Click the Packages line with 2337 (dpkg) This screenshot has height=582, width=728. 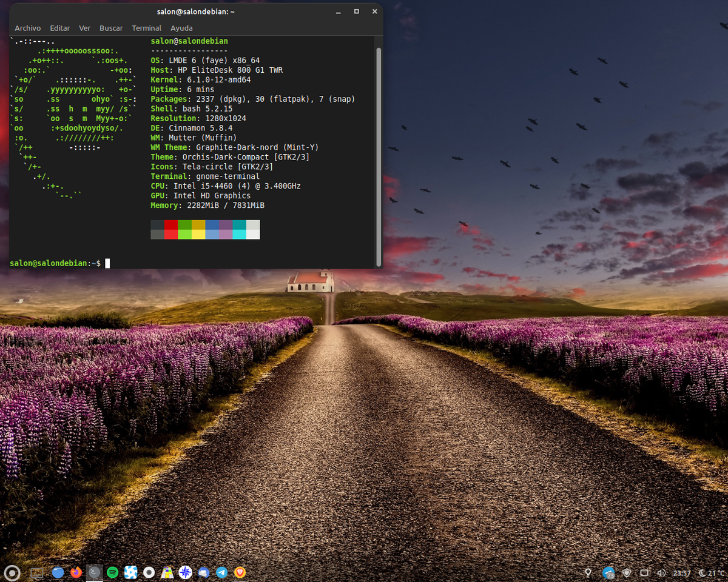253,99
